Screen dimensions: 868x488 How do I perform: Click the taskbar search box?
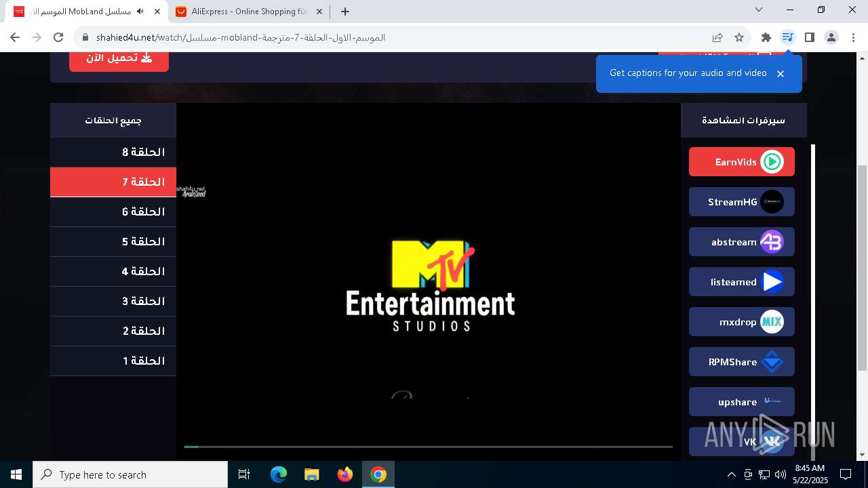130,474
